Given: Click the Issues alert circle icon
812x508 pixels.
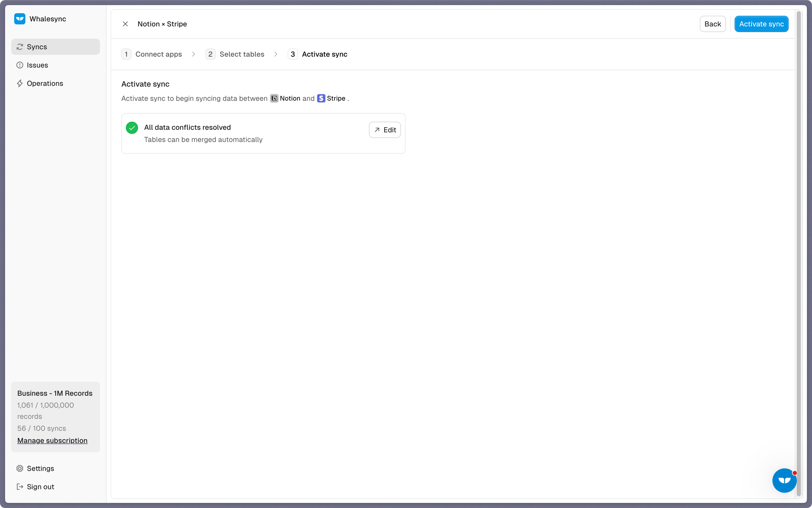Looking at the screenshot, I should coord(20,65).
